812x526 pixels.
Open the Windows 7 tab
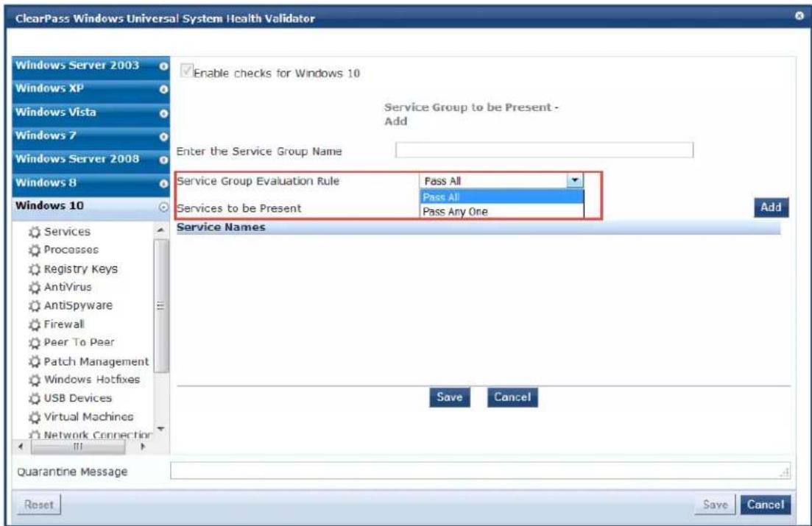[91, 137]
